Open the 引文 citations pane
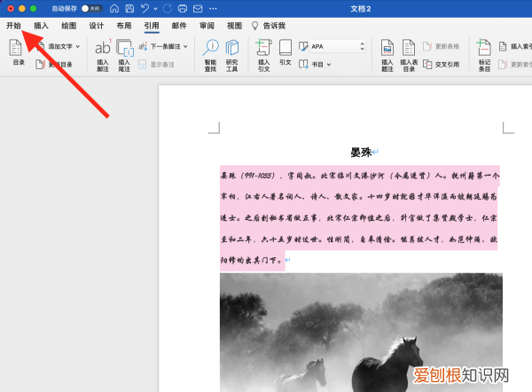 286,52
